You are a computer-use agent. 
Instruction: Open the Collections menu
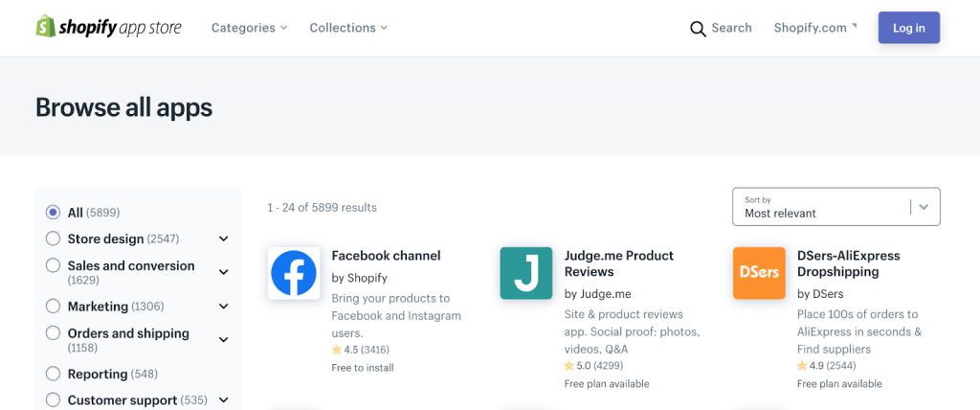point(348,28)
